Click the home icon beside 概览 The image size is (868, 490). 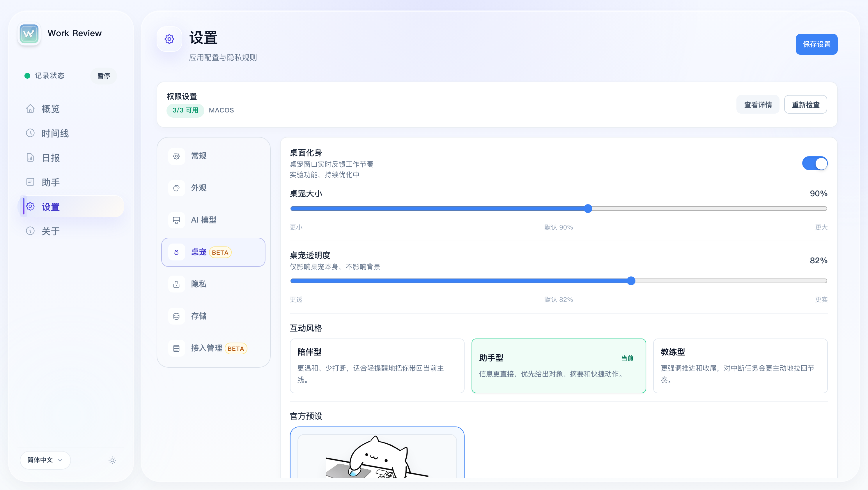30,109
